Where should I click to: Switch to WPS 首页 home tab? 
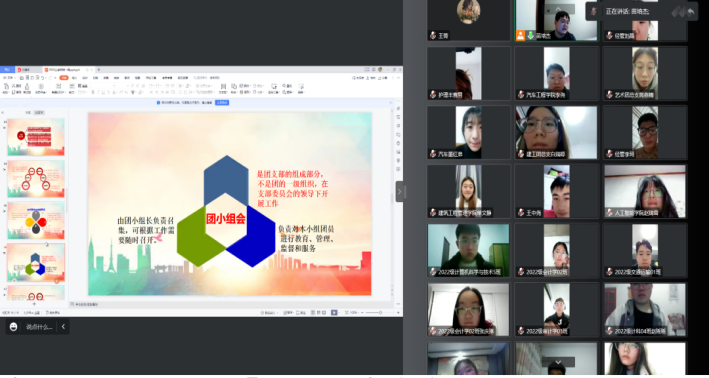click(6, 70)
